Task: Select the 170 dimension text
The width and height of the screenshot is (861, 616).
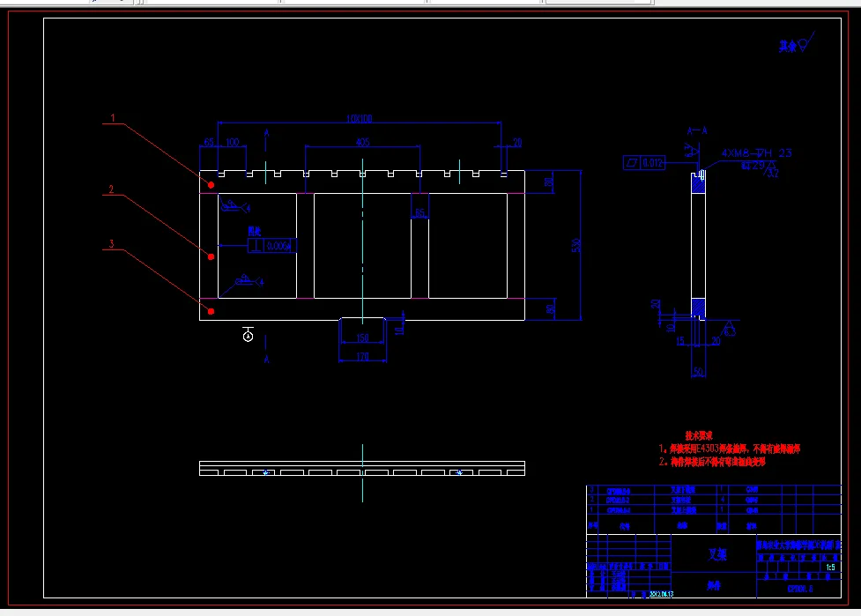Action: tap(362, 357)
